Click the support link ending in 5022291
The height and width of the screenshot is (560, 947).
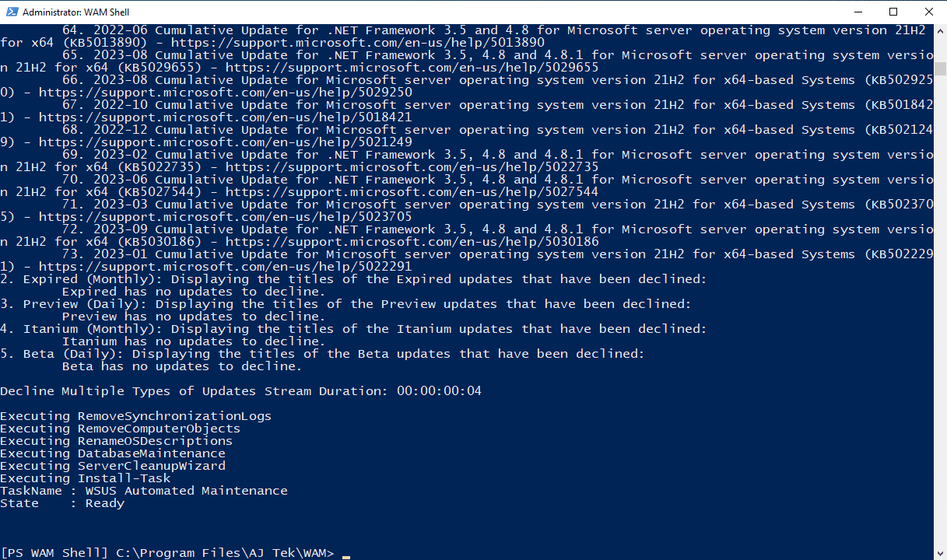click(x=226, y=267)
